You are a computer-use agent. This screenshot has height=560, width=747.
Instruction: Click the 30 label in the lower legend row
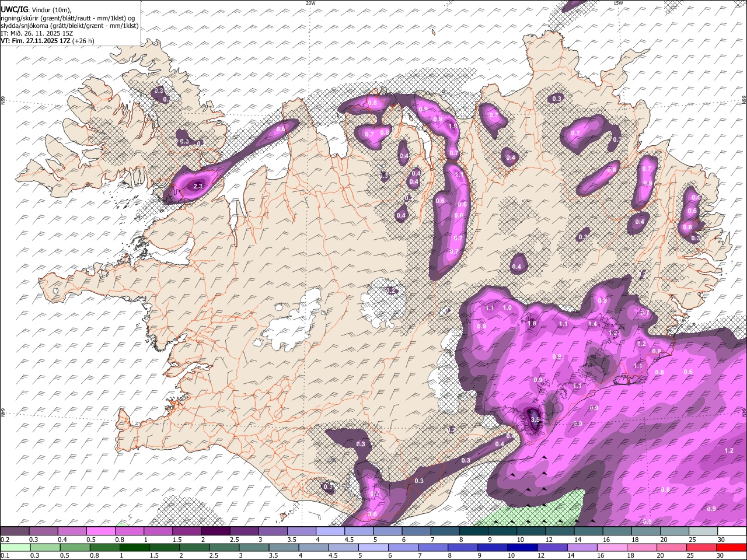coord(720,555)
